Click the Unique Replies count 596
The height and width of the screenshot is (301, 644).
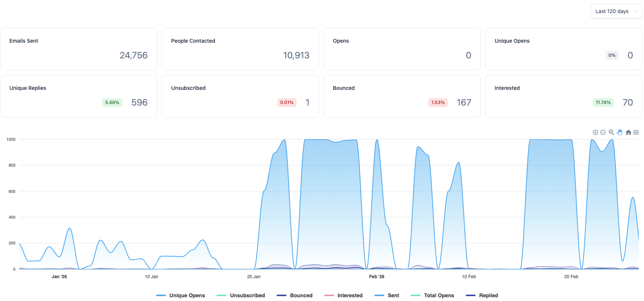coord(139,103)
